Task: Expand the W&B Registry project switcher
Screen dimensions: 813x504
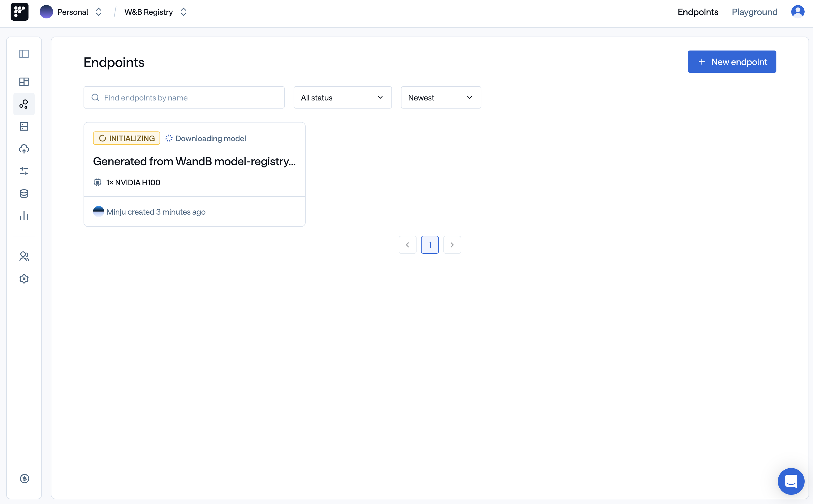Action: (x=183, y=12)
